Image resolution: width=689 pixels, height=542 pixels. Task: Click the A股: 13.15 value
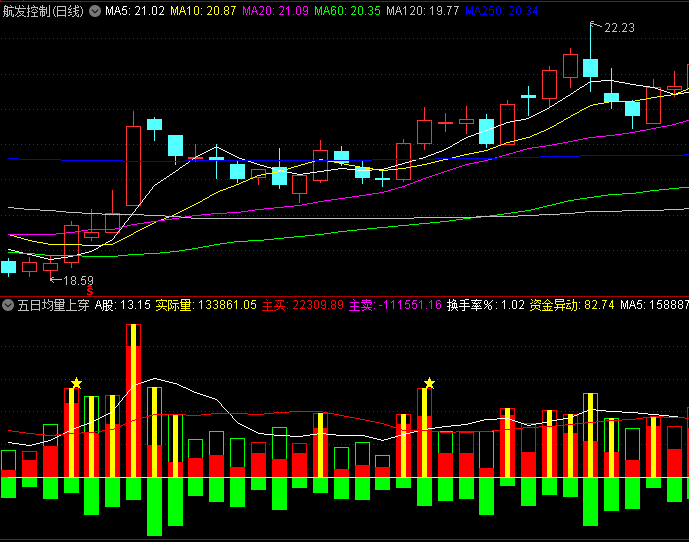pyautogui.click(x=123, y=305)
